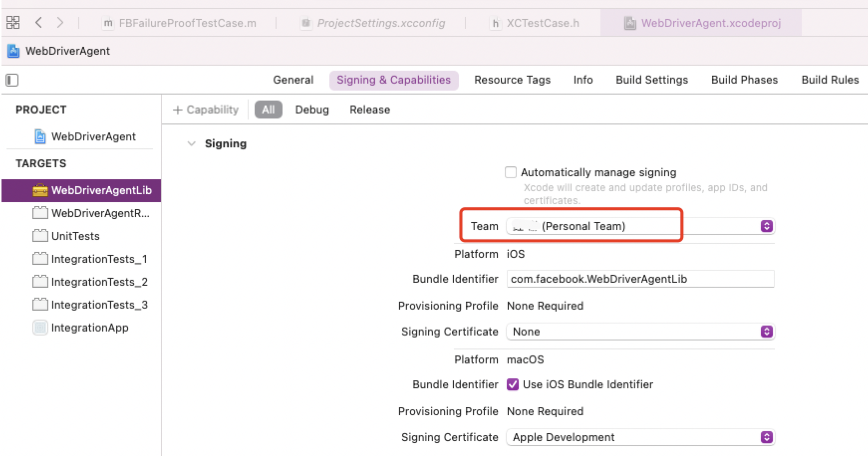Show All configurations filter

click(269, 110)
